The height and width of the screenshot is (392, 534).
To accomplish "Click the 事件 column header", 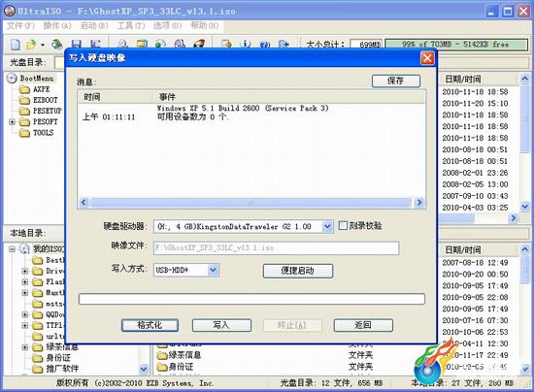I will [288, 97].
